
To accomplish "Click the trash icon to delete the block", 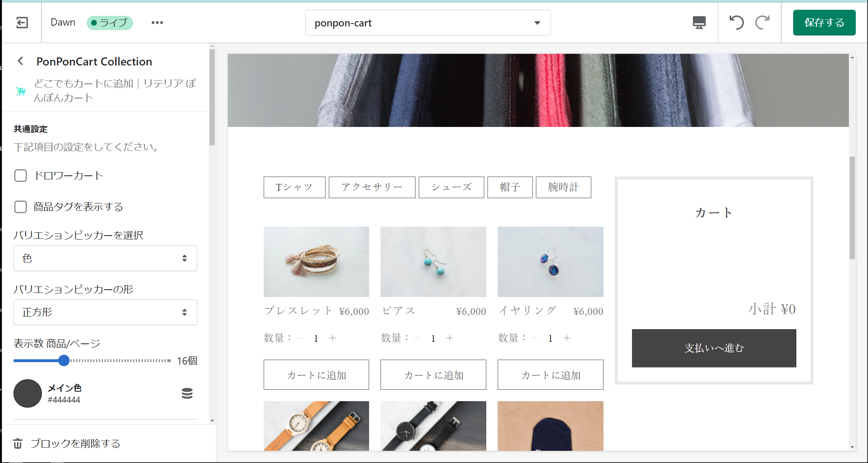I will [17, 443].
